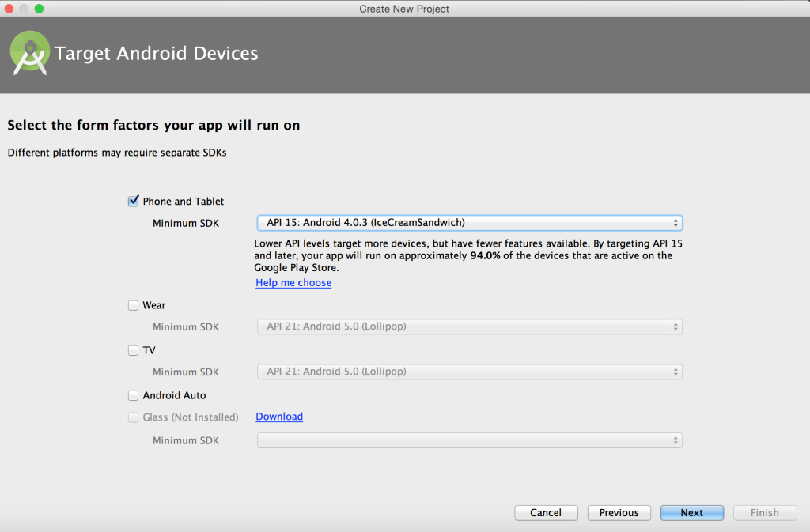Open the Wear Minimum SDK dropdown
This screenshot has height=532, width=810.
pyautogui.click(x=470, y=326)
